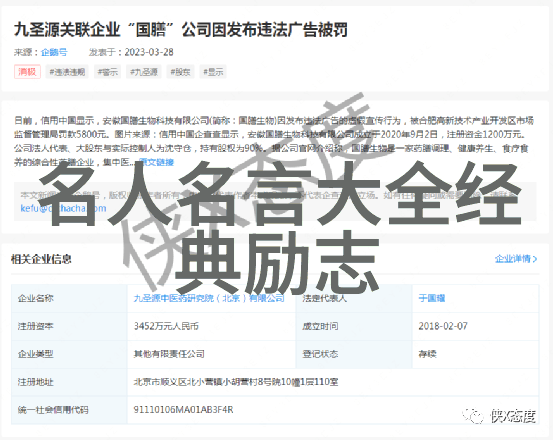Click the 注册资本 label cell
Screen dimensions: 553x440
point(69,326)
